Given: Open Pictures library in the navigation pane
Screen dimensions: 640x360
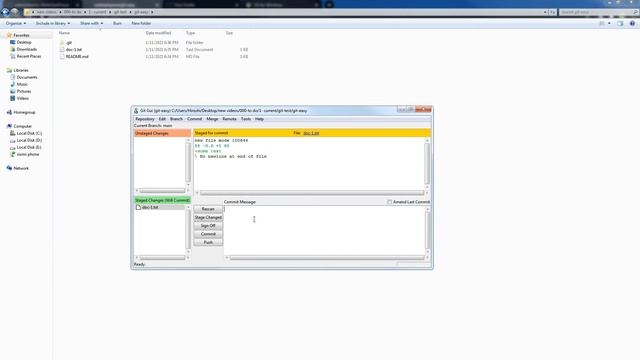Looking at the screenshot, I should pos(24,91).
